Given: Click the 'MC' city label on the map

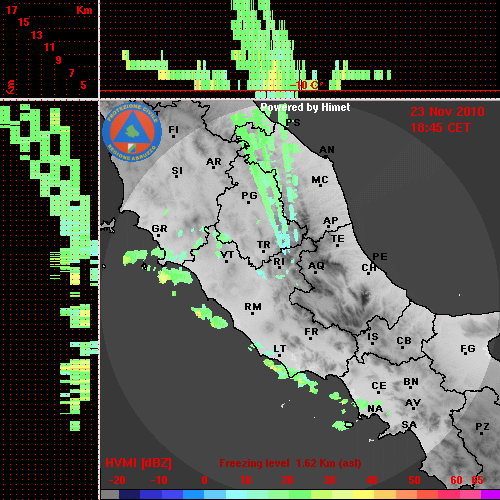Looking at the screenshot, I should coord(320,180).
